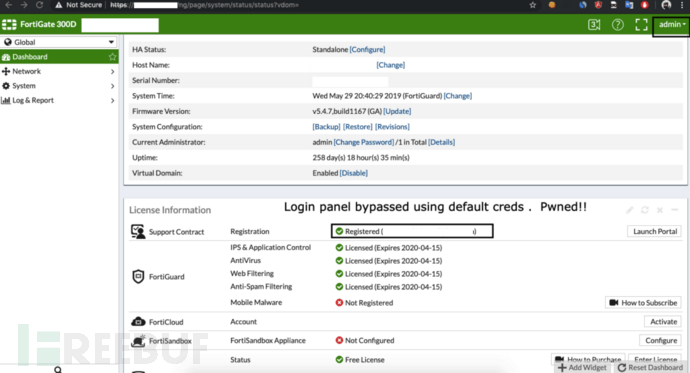Open the Global VDOM selector dropdown

[x=59, y=42]
